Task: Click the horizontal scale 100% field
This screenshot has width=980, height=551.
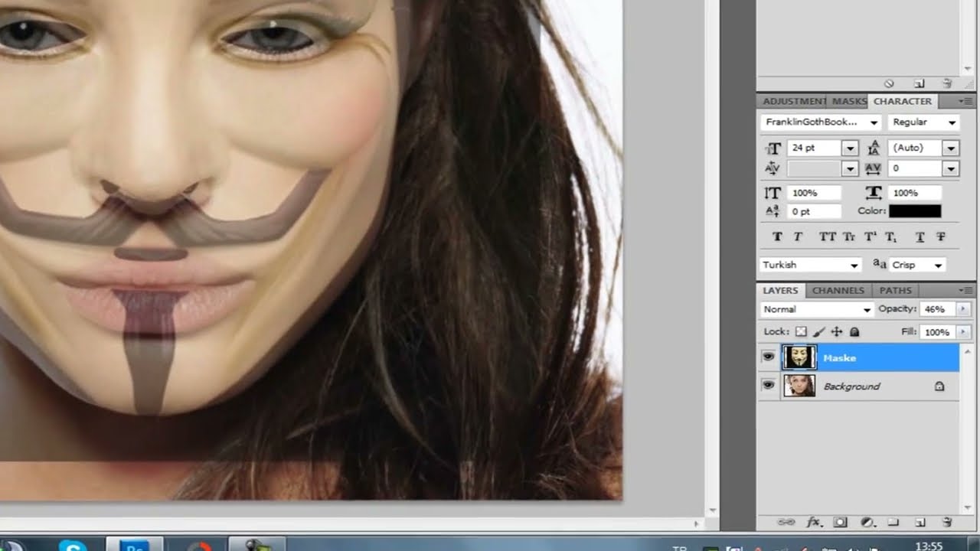Action: pos(915,193)
